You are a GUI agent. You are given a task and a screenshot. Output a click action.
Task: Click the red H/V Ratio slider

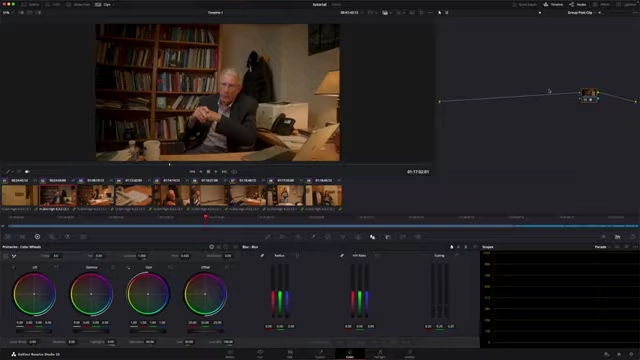(x=353, y=291)
